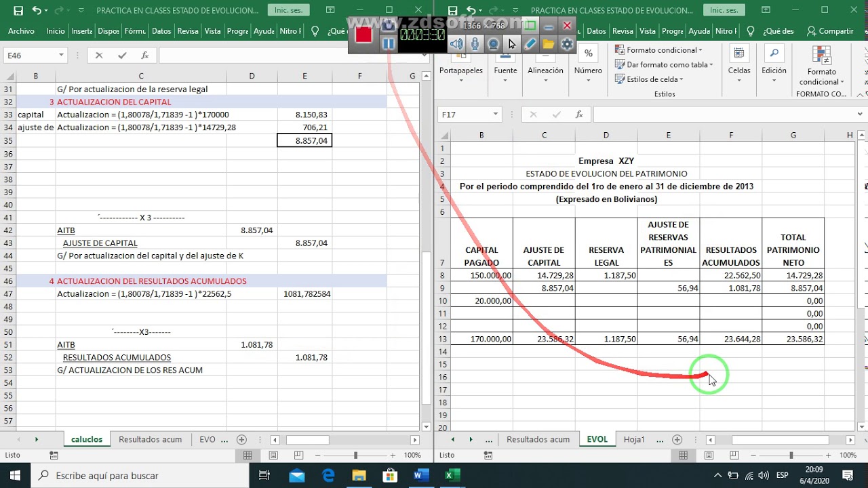868x488 pixels.
Task: Expand the Name Box dropdown showing F17
Action: point(496,115)
